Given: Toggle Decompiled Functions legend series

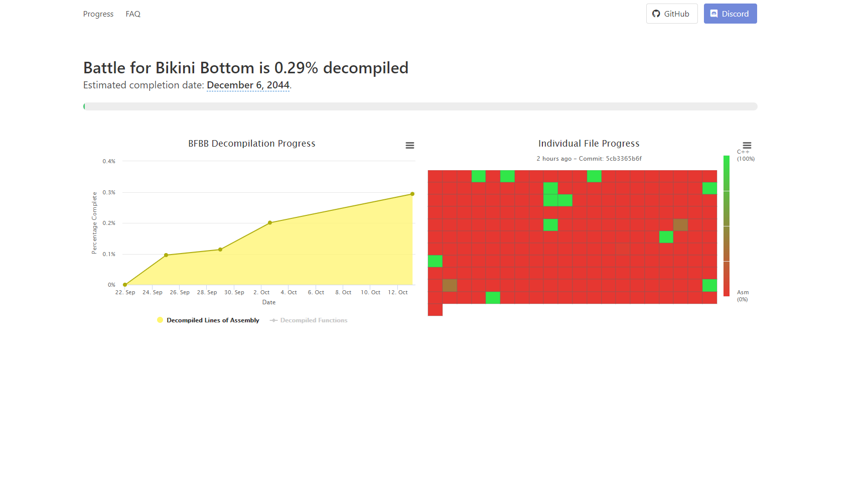Looking at the screenshot, I should pos(309,320).
